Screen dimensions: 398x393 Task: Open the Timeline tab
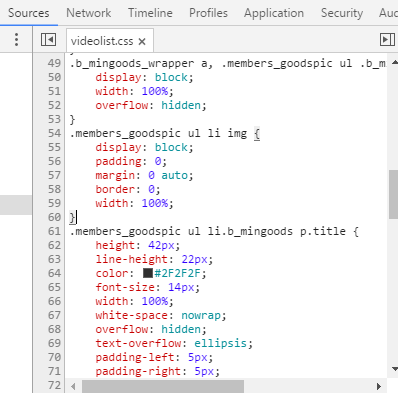click(150, 13)
